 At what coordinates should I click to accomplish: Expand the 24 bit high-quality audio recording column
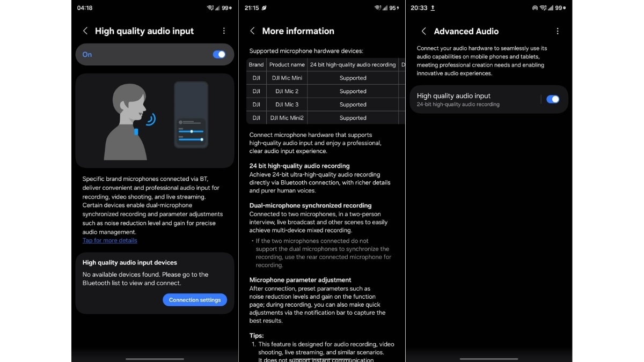pos(353,64)
